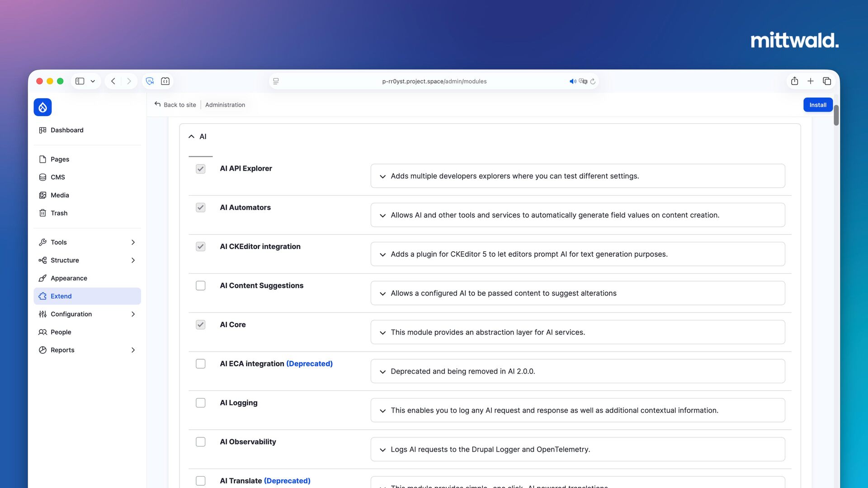Open the Dashboard sidebar item
Screen dimensions: 868x488
(67, 130)
